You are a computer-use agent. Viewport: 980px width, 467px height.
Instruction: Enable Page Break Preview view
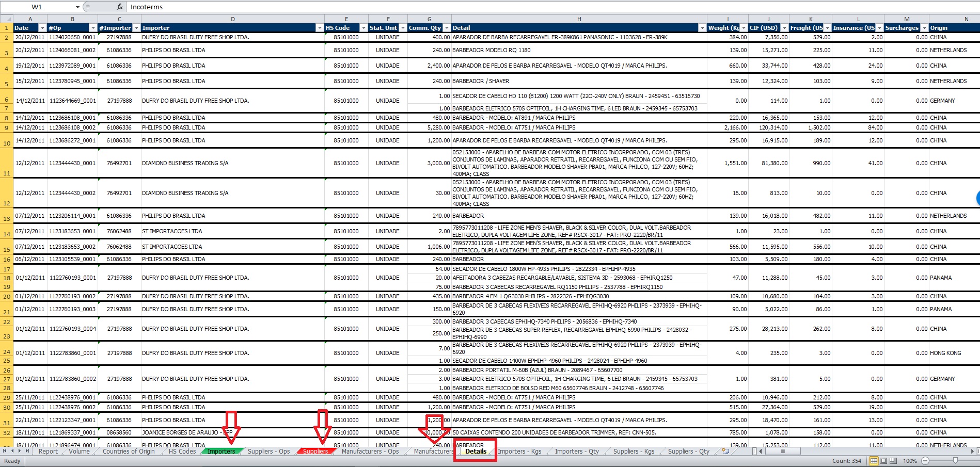click(x=893, y=461)
